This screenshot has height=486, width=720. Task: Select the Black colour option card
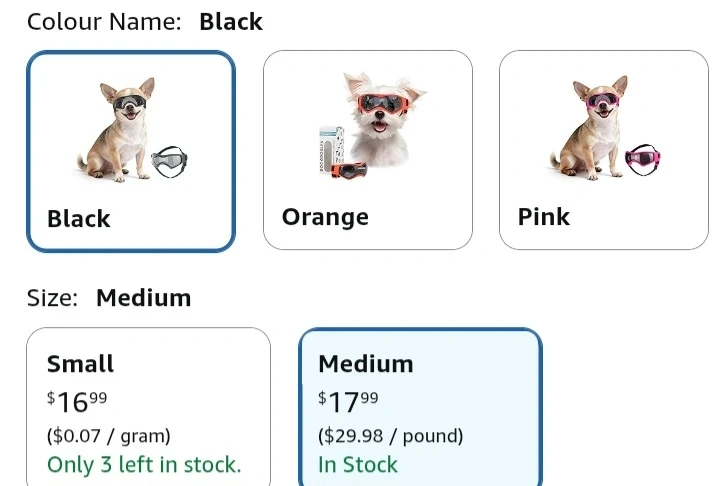131,150
